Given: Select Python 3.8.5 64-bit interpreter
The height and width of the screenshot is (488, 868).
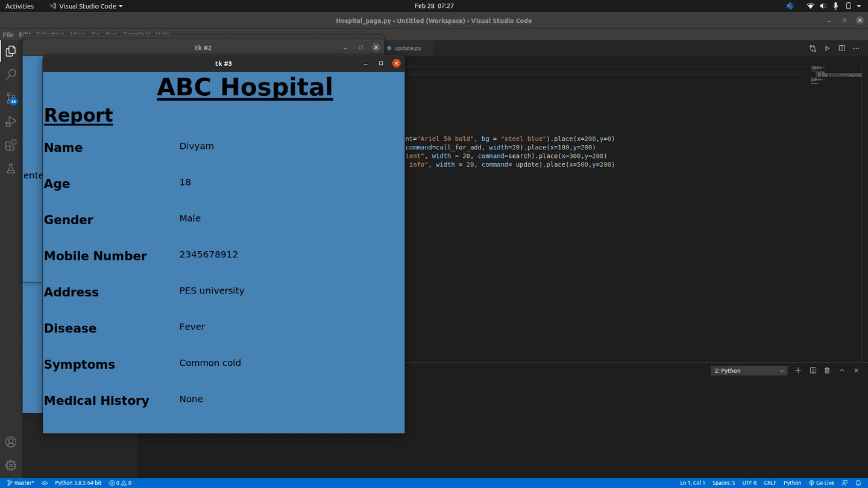Looking at the screenshot, I should point(78,483).
